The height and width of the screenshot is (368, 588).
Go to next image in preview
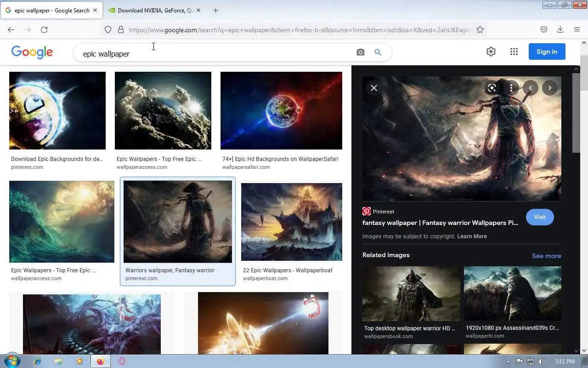point(550,88)
